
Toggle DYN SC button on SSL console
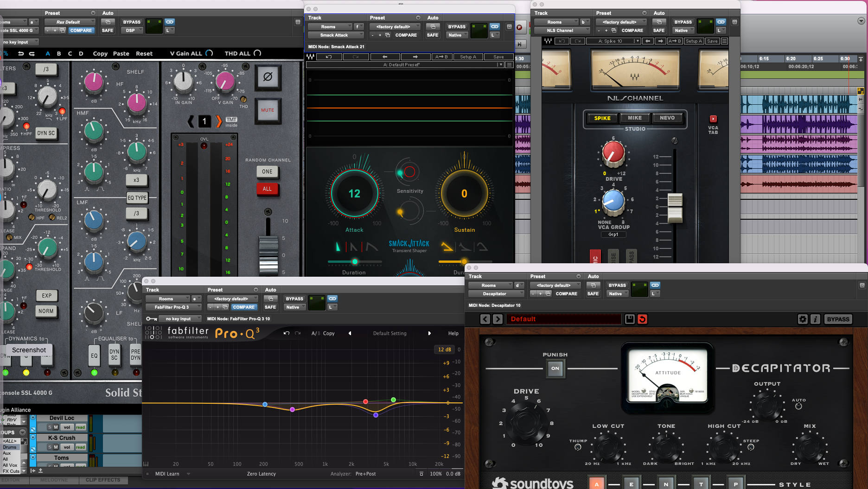(46, 133)
